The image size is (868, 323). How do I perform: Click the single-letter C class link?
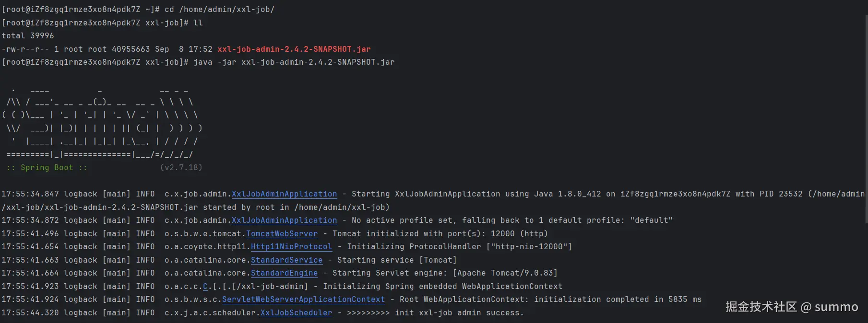pos(205,287)
